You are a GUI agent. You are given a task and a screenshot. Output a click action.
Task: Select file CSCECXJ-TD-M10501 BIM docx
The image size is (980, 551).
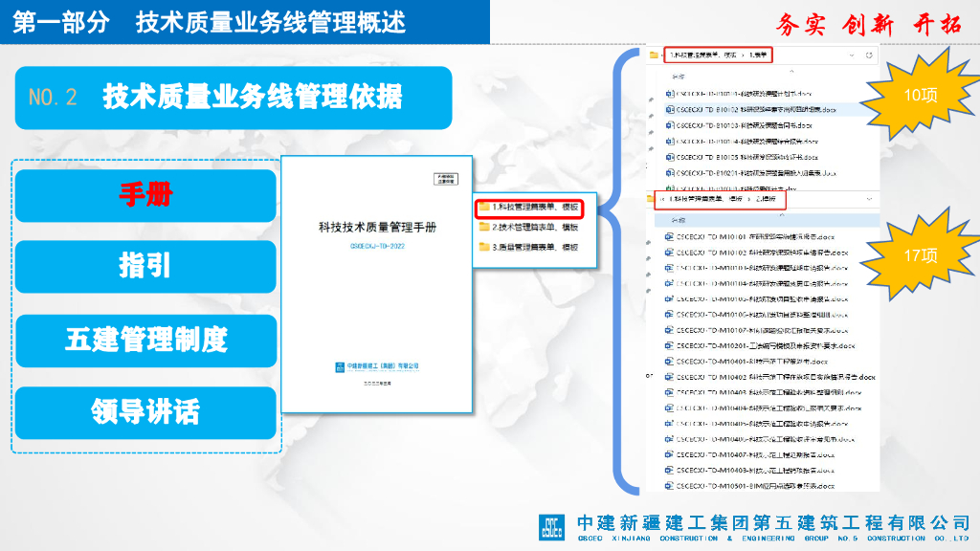(x=750, y=485)
